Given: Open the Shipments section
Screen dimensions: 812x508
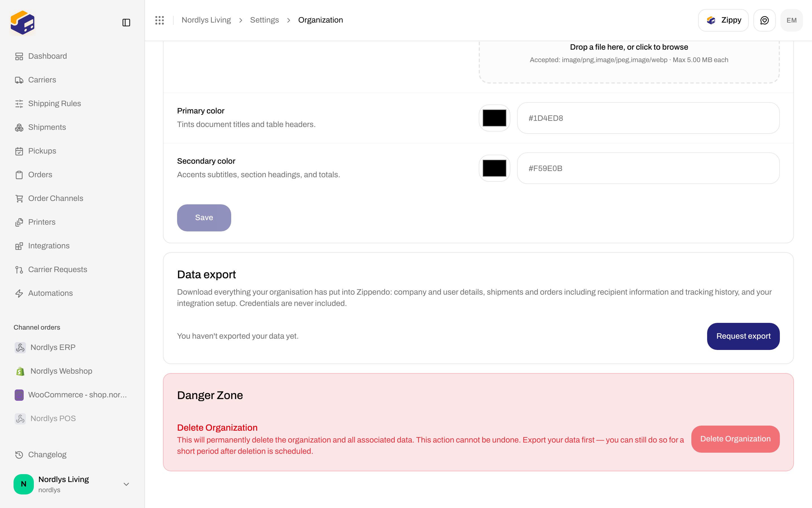Looking at the screenshot, I should (72, 127).
